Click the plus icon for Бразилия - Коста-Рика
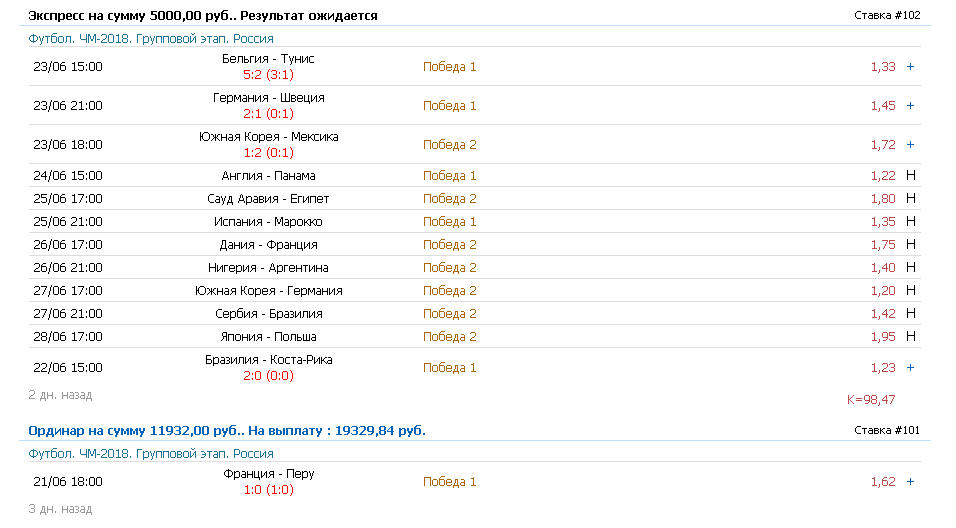Screen dimensions: 956x528 (x=910, y=368)
